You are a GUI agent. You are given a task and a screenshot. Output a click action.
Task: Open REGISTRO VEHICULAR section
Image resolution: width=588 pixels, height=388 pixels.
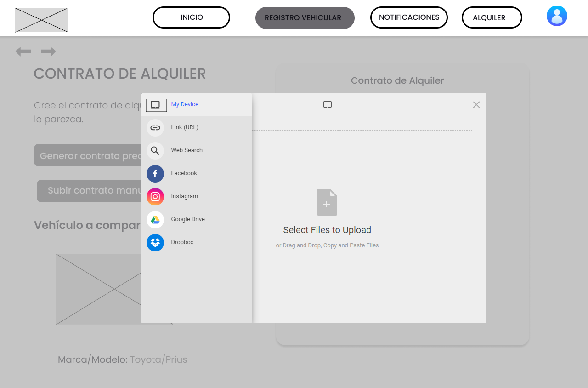pos(305,18)
